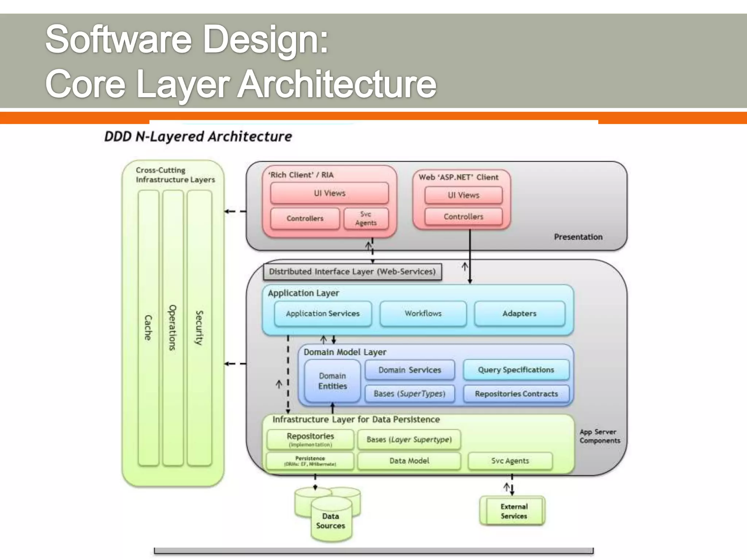Click the Application Services box
747x560 pixels.
323,314
